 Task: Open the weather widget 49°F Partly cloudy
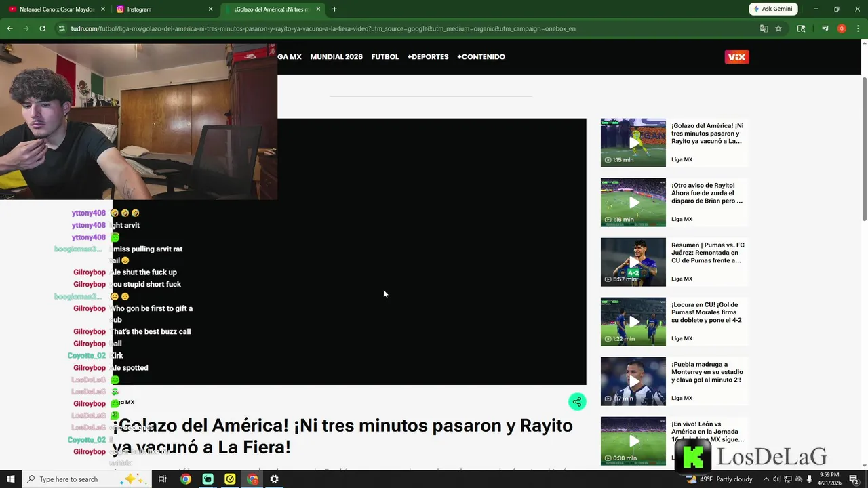pyautogui.click(x=719, y=479)
